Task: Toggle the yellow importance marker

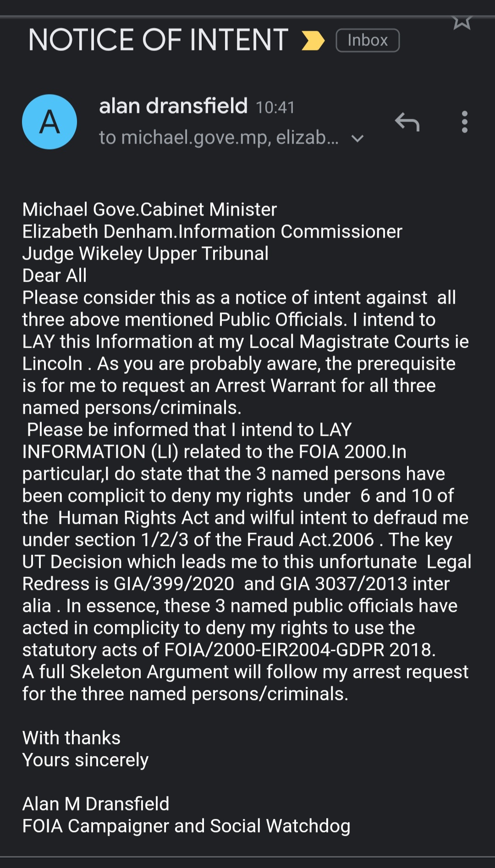Action: (313, 40)
